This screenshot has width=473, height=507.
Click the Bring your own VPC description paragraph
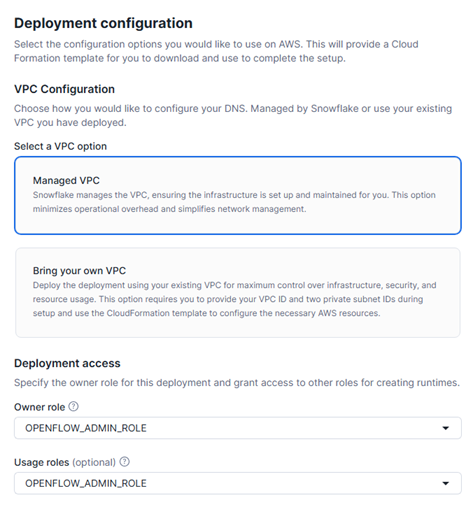(234, 299)
